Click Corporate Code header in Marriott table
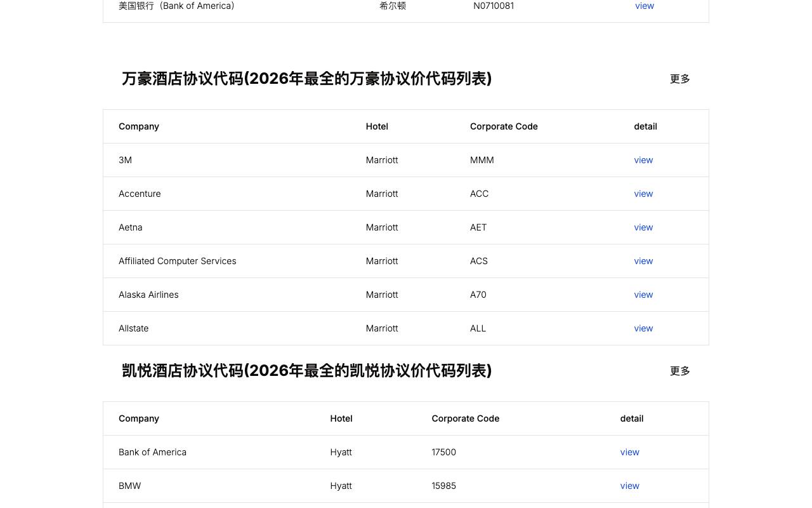The height and width of the screenshot is (508, 812). pyautogui.click(x=504, y=126)
